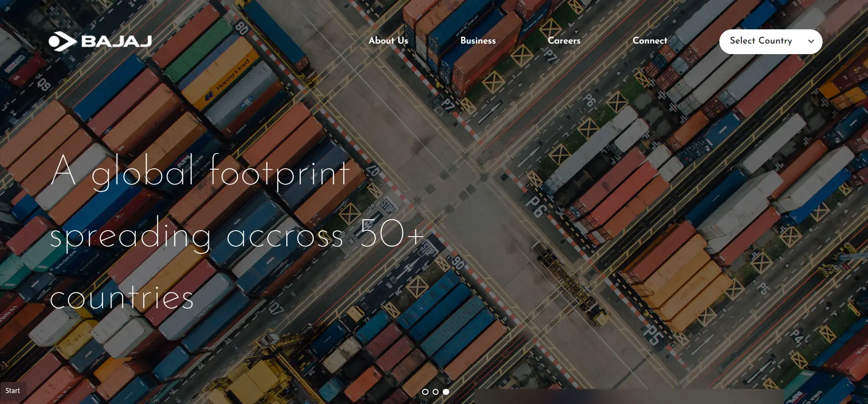Click the "spreading accross 50+" headline line
Screen dimensions: 868x404
237,234
